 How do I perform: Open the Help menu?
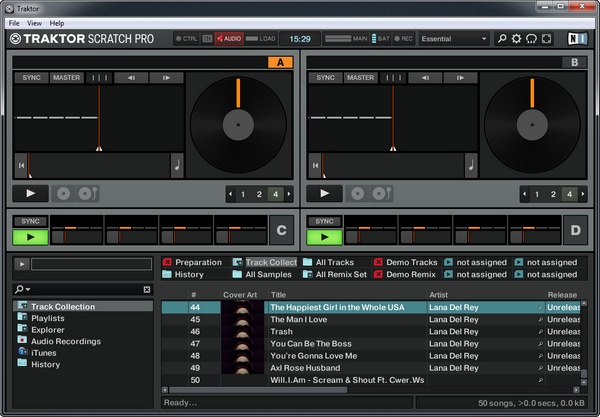tap(57, 22)
